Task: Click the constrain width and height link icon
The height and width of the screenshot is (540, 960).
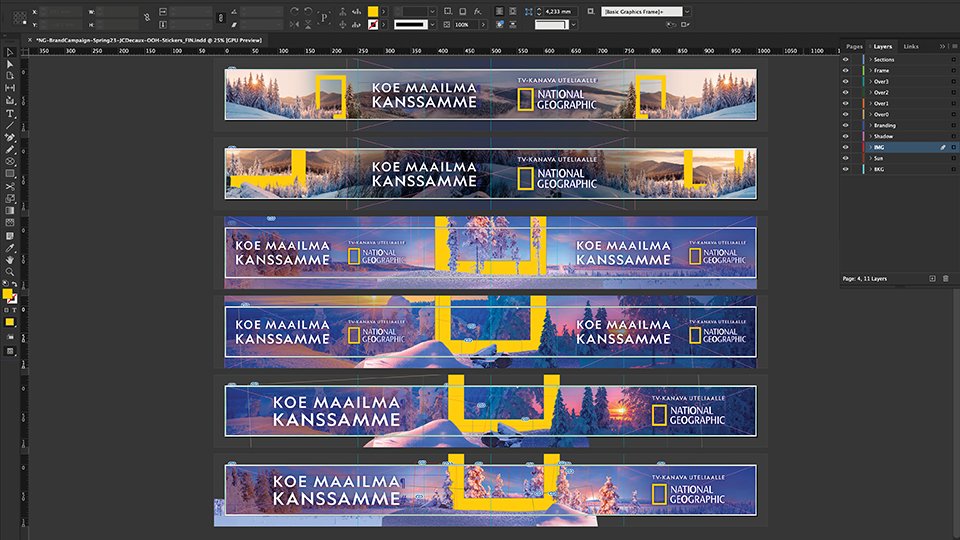Action: point(147,18)
